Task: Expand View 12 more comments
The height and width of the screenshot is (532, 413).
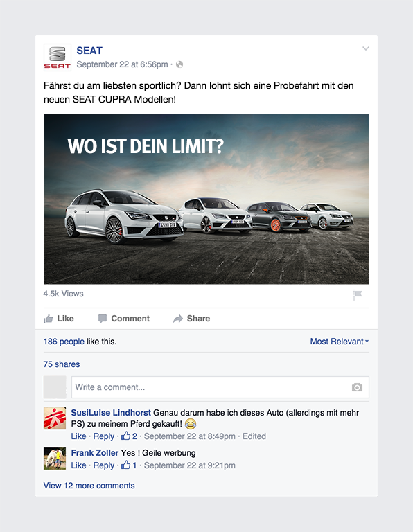Action: (89, 486)
